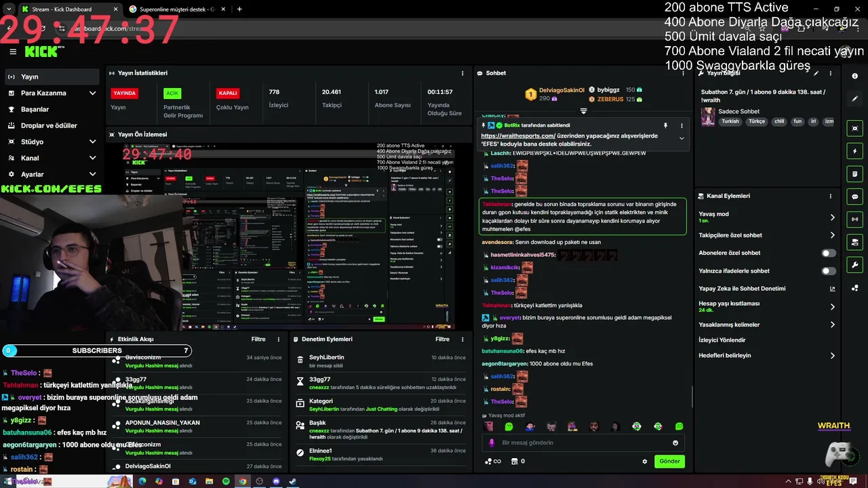The width and height of the screenshot is (868, 488).
Task: Toggle Abonelere özel sohbet switch
Action: [x=829, y=253]
